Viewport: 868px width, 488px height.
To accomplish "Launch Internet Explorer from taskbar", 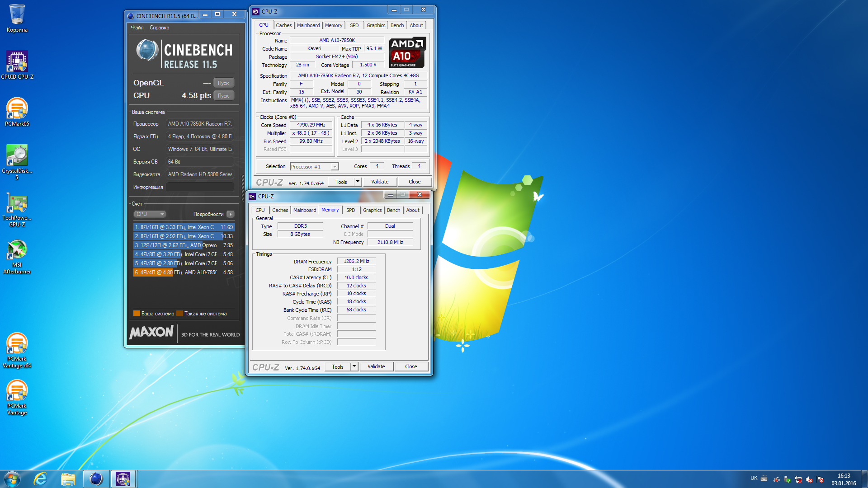I will coord(40,479).
